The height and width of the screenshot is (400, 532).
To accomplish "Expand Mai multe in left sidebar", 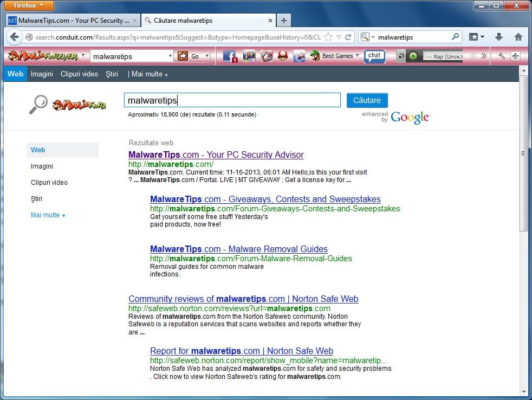I will (48, 215).
